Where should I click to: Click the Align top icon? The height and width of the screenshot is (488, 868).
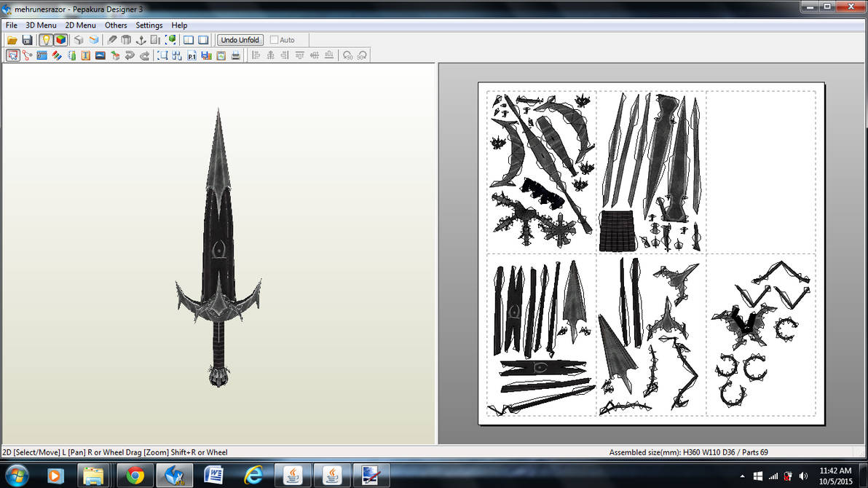tap(299, 55)
